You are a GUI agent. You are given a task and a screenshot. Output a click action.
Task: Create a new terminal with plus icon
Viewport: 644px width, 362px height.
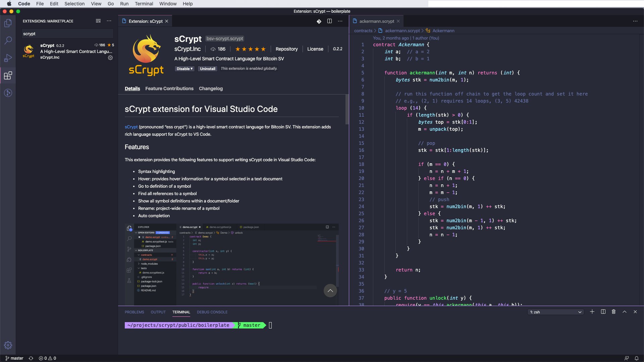[592, 312]
